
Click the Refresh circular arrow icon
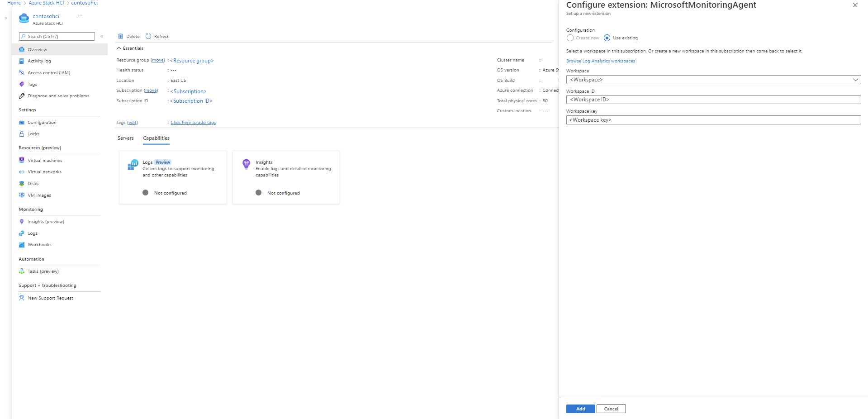[x=148, y=36]
